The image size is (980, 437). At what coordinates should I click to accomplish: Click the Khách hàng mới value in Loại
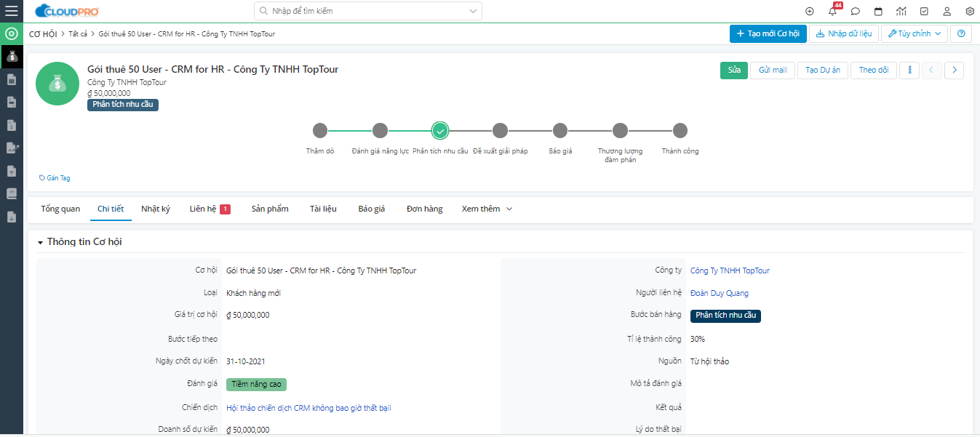[254, 293]
